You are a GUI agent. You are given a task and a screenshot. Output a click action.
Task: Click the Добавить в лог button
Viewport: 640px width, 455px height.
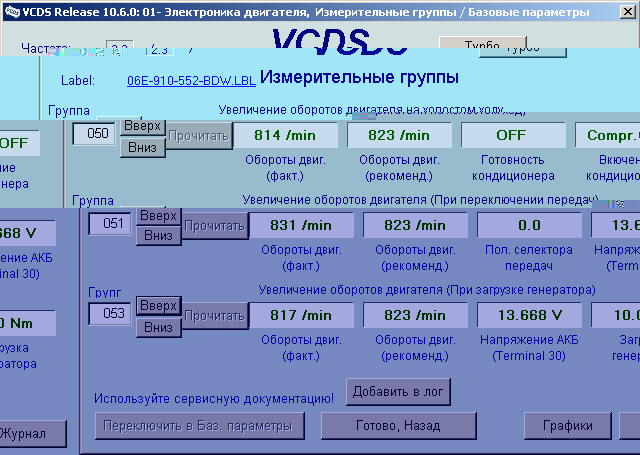click(x=398, y=392)
